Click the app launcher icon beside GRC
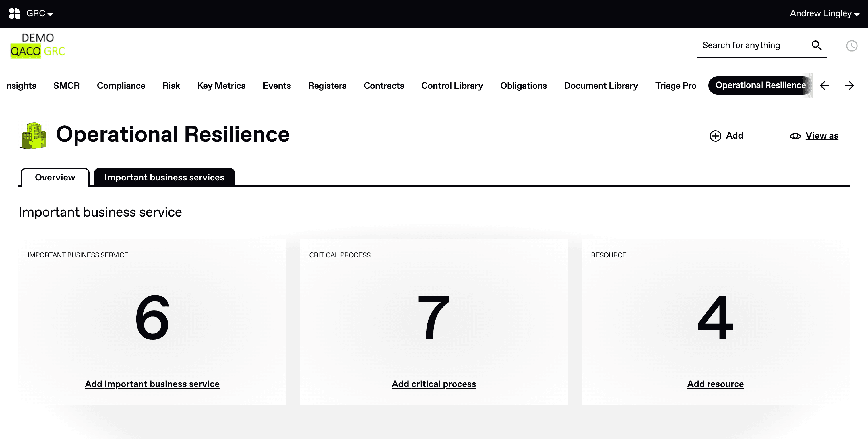This screenshot has height=439, width=868. coord(14,13)
